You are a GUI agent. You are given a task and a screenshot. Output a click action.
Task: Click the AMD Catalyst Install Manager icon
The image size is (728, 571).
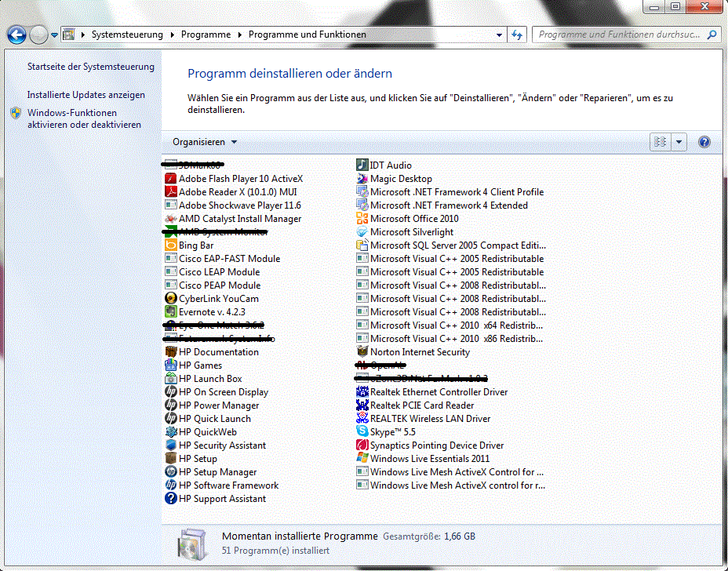coord(171,219)
